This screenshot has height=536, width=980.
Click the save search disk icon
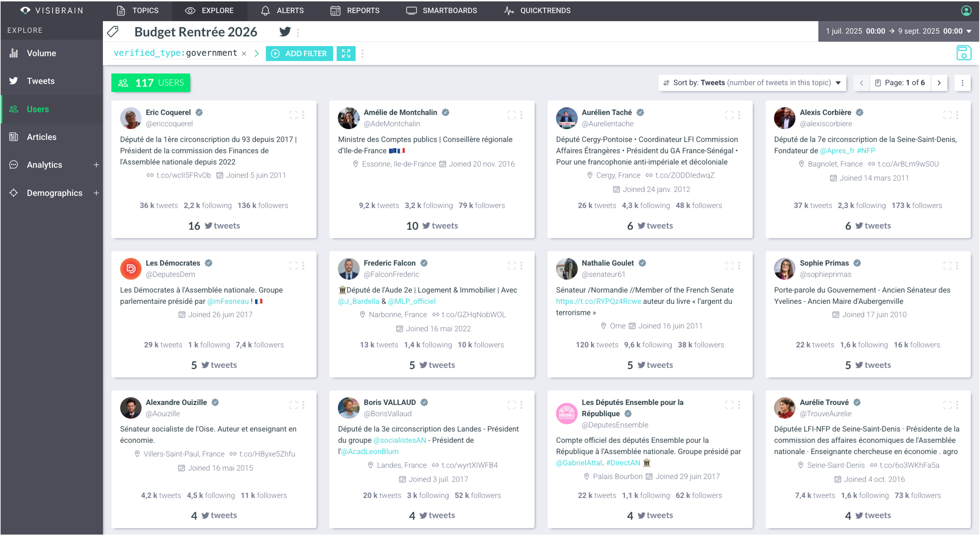pyautogui.click(x=963, y=53)
